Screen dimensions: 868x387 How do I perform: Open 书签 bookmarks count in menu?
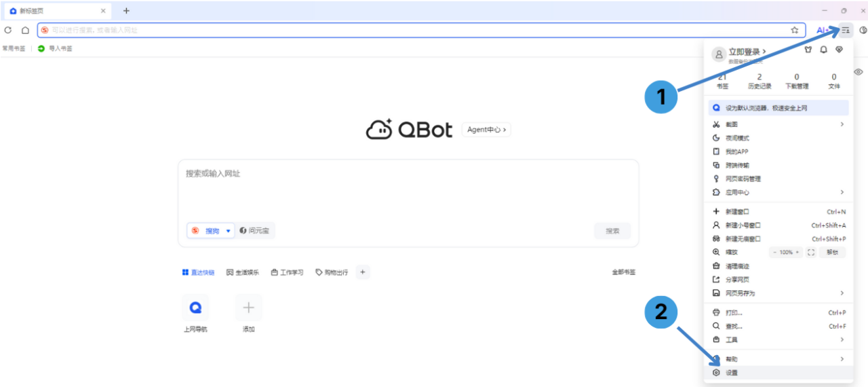tap(722, 81)
